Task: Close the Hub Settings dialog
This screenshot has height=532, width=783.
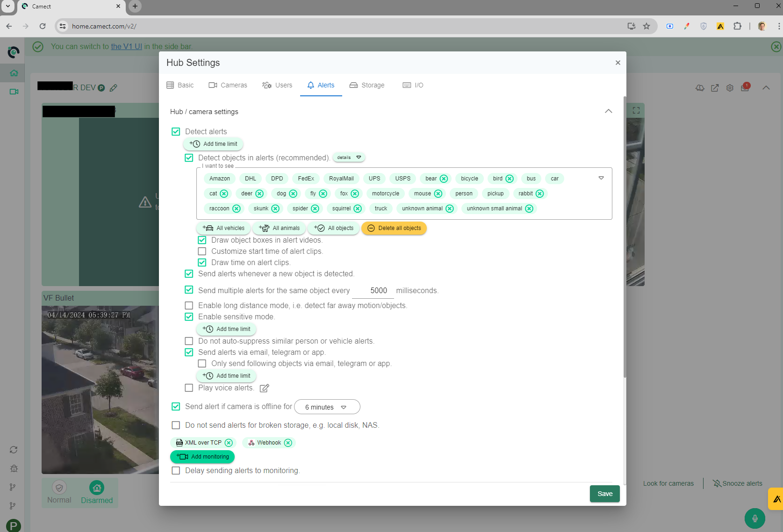Action: click(618, 63)
